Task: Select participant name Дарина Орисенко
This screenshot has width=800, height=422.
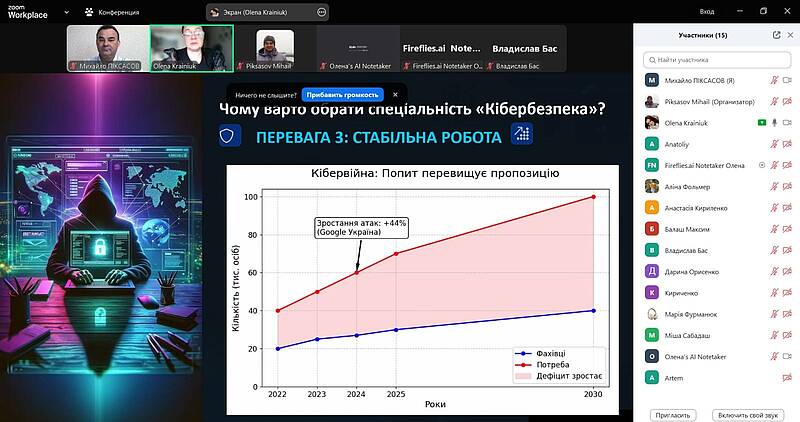Action: (691, 271)
